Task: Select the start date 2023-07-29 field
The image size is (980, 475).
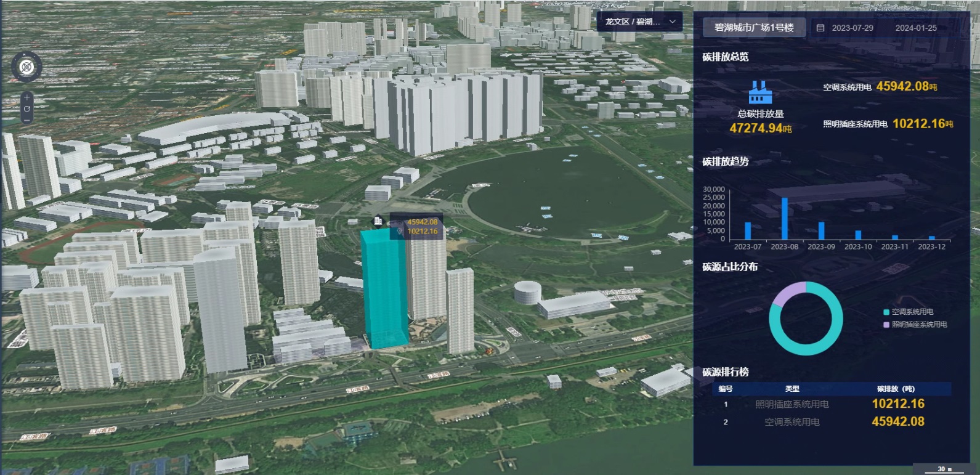Action: [x=852, y=28]
